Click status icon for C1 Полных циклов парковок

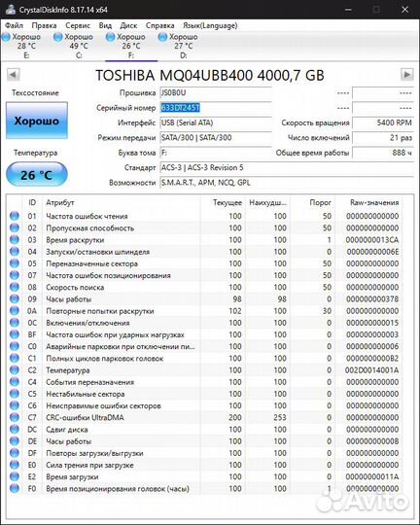coord(15,358)
